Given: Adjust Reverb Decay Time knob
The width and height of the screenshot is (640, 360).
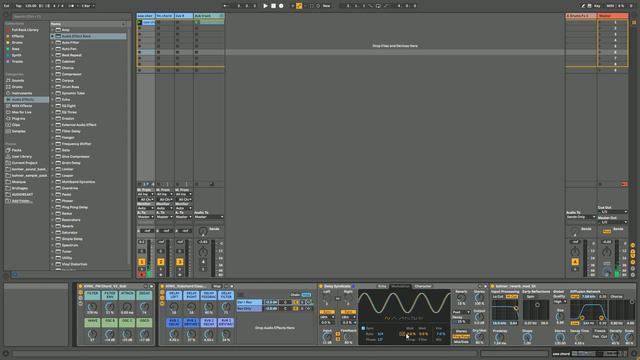Looking at the screenshot, I should coord(578,338).
